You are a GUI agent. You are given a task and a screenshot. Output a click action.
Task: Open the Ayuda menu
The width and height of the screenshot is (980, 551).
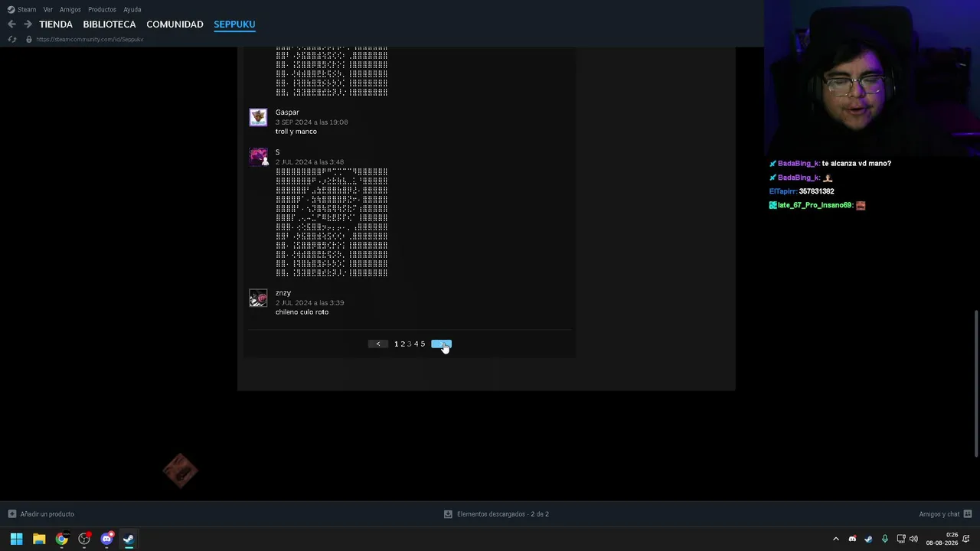132,9
